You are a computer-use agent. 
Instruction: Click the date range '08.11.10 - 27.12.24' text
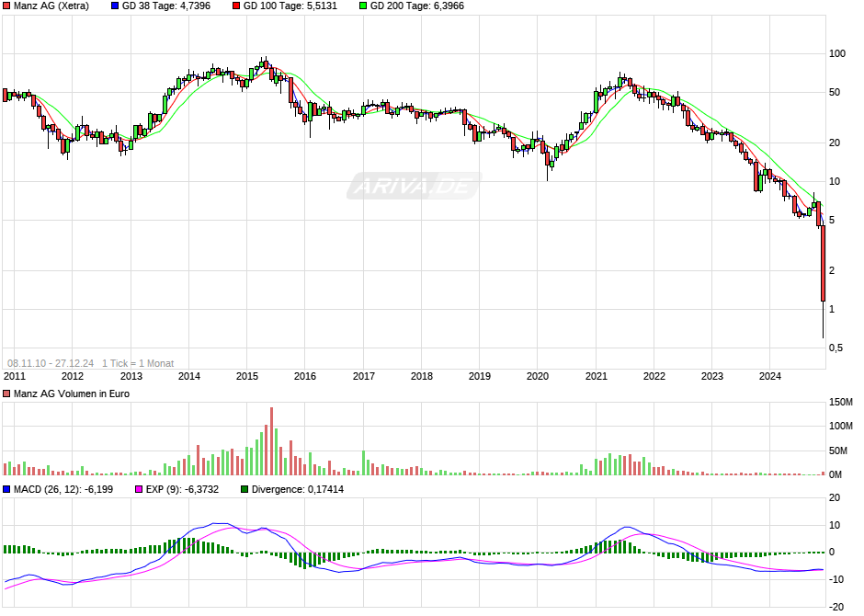pos(51,364)
